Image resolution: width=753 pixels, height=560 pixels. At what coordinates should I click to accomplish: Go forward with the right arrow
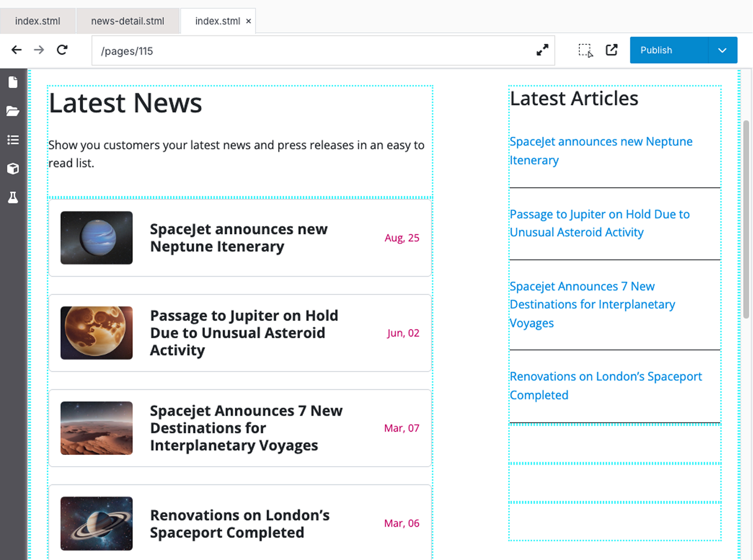(x=39, y=50)
